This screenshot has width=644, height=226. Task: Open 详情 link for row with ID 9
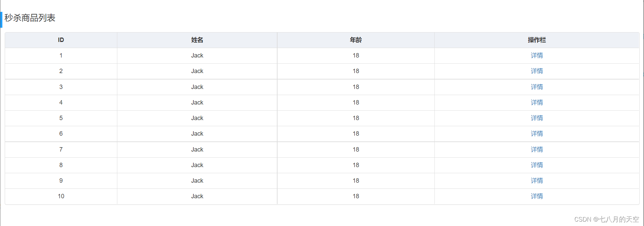coord(536,181)
